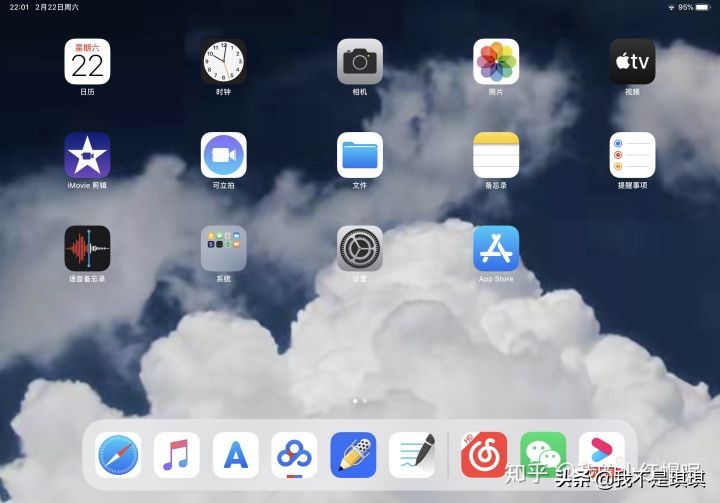Open Baidu Netdisk in the dock
720x503 pixels.
pyautogui.click(x=294, y=455)
